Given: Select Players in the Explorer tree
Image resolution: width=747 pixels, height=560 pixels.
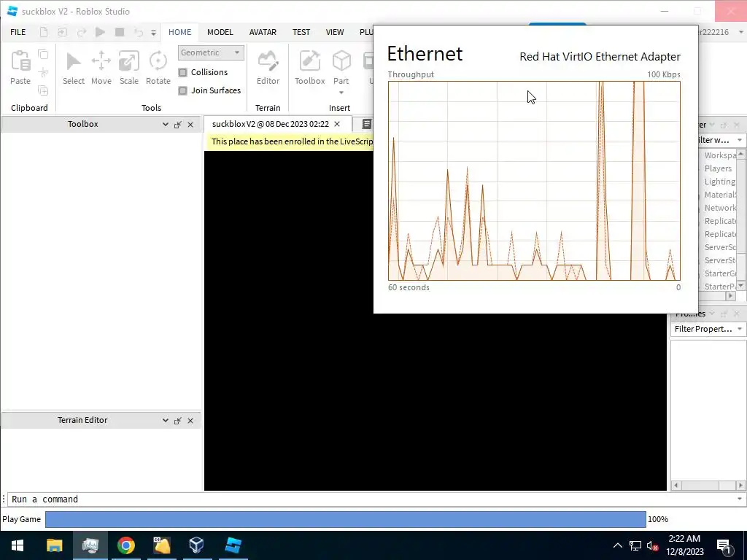Looking at the screenshot, I should (718, 168).
